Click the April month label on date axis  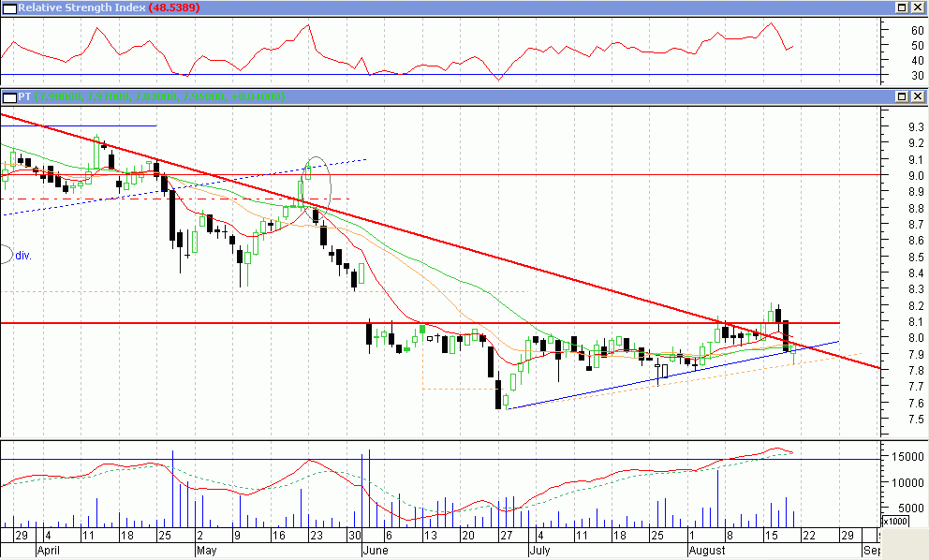tap(48, 551)
